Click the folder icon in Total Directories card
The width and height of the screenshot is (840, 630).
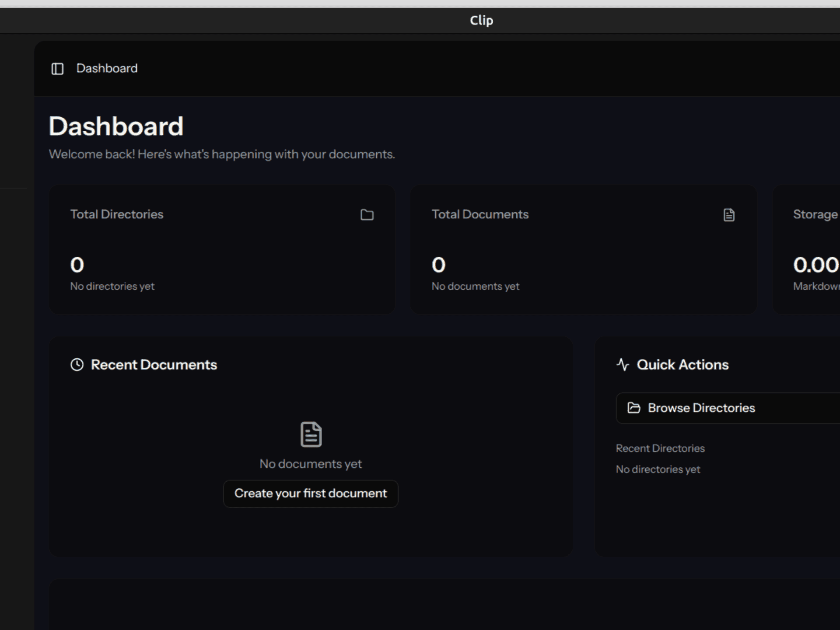click(x=367, y=215)
